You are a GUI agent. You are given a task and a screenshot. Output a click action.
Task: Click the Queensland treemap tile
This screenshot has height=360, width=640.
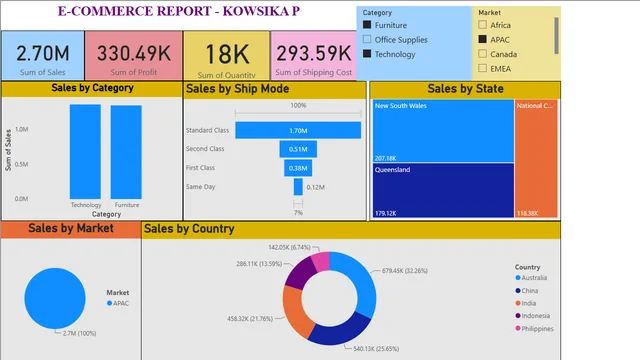[443, 190]
